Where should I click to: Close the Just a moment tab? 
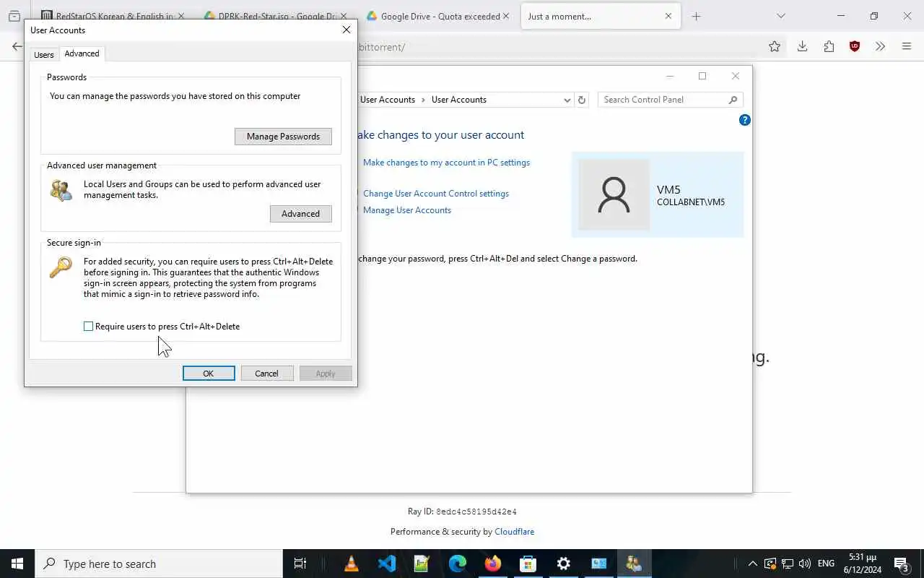tap(668, 16)
